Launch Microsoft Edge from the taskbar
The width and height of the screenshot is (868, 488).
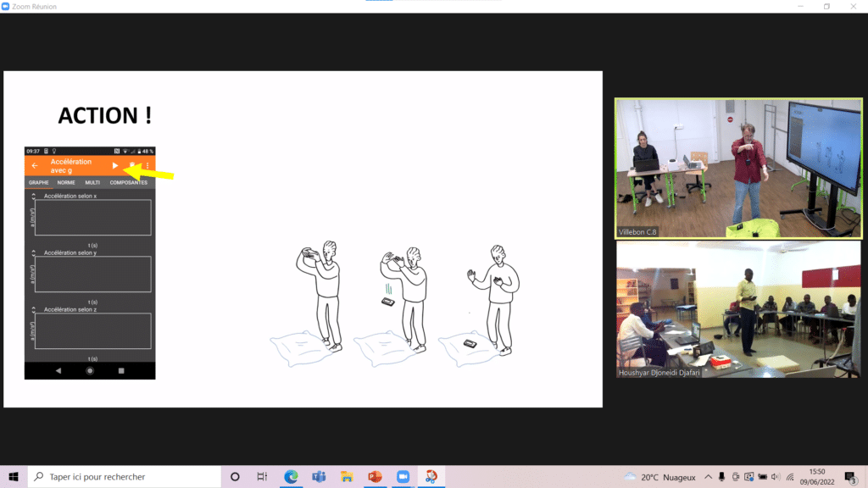click(x=291, y=476)
